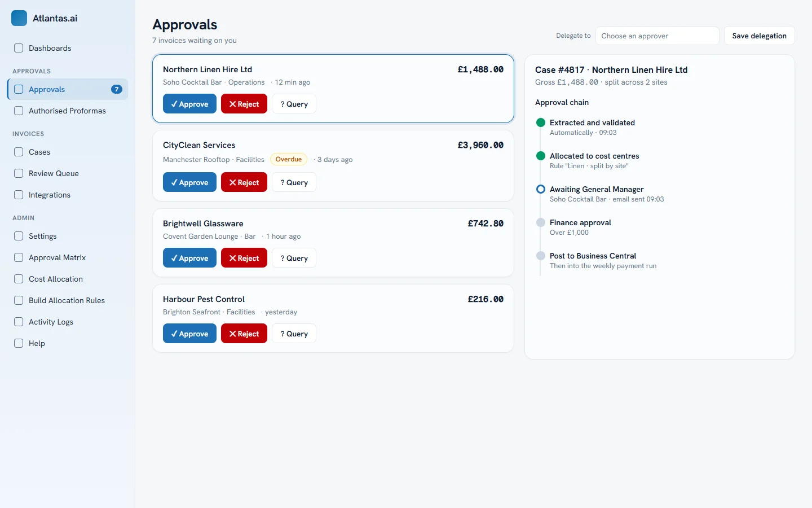The height and width of the screenshot is (508, 812).
Task: Click the Case #4817 heading
Action: click(611, 70)
